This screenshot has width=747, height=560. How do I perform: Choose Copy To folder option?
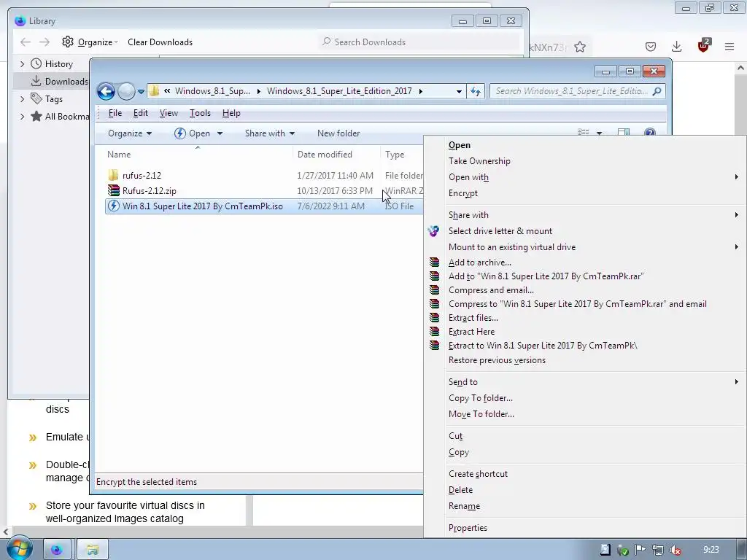click(x=480, y=398)
